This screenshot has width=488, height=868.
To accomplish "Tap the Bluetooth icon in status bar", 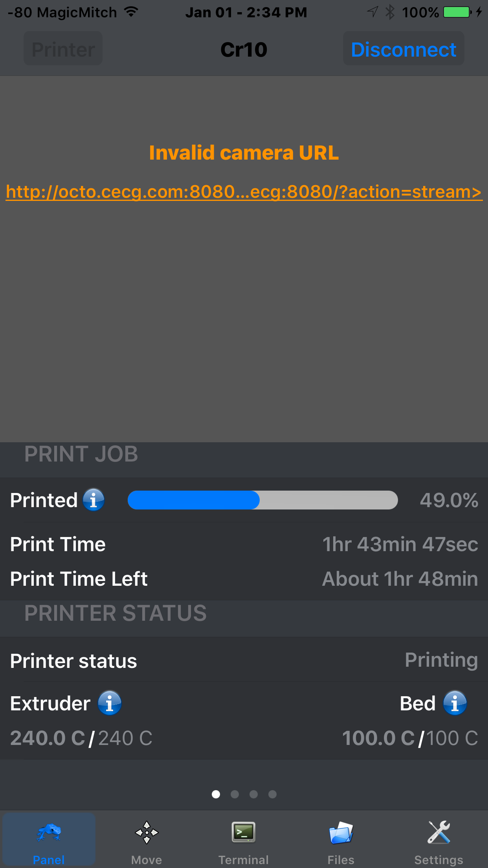I will [x=390, y=12].
